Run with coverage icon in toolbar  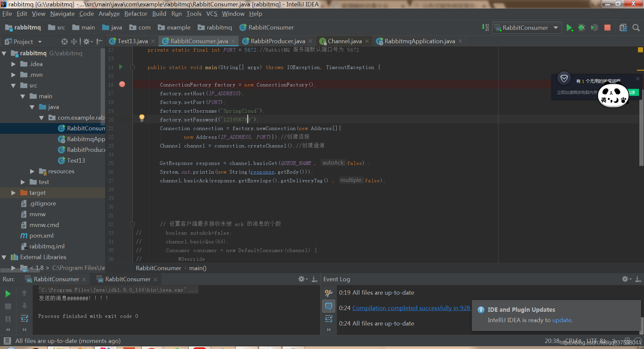click(594, 28)
